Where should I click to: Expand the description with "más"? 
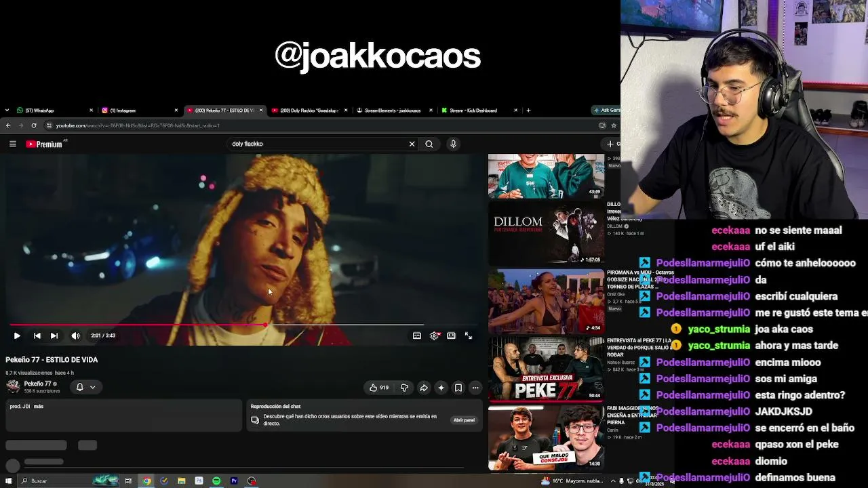[x=39, y=407]
